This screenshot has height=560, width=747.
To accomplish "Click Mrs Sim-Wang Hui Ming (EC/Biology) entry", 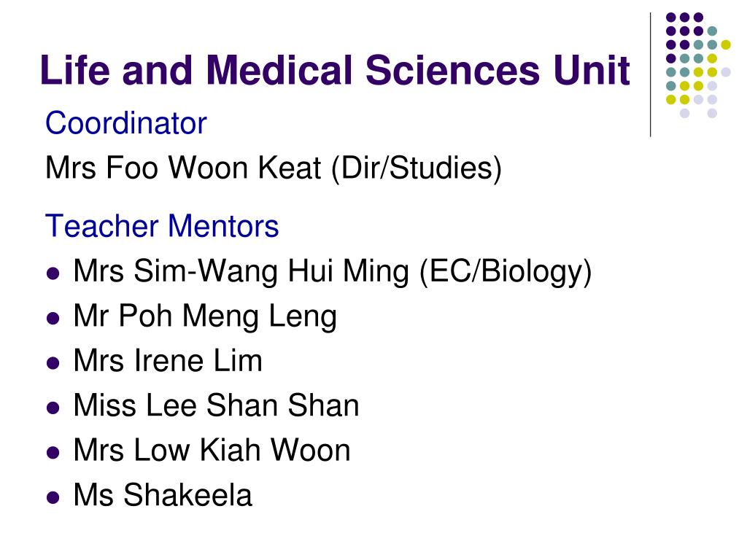I will pos(333,271).
